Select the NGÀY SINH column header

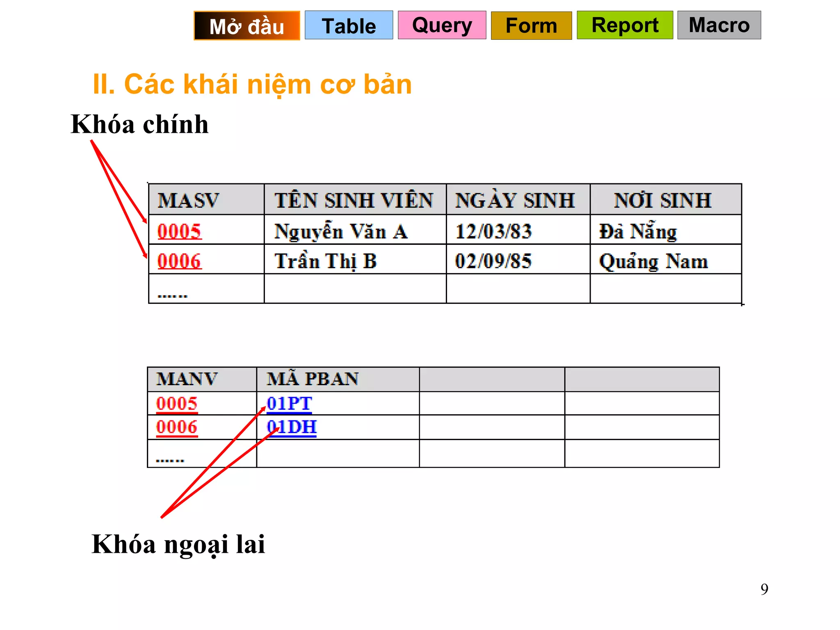click(518, 200)
